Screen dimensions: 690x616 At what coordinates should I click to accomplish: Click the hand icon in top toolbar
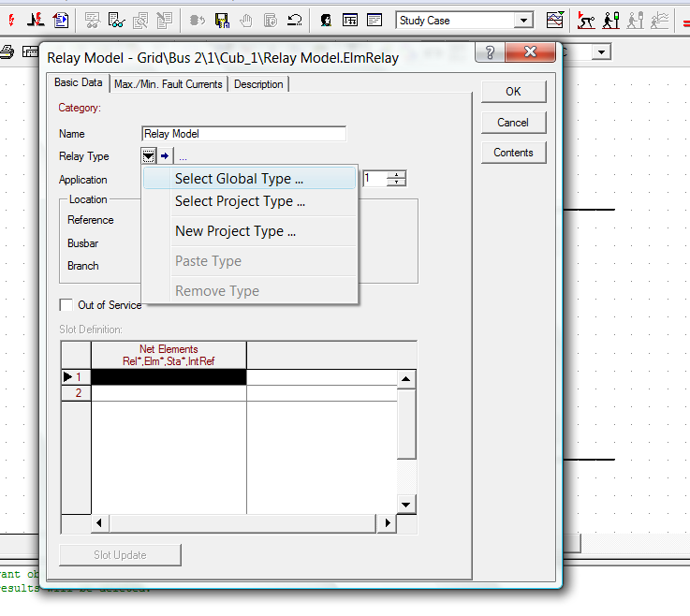246,20
